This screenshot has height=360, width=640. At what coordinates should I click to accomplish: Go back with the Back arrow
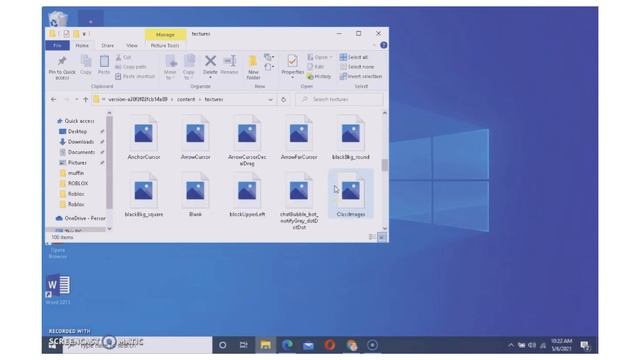[x=53, y=100]
